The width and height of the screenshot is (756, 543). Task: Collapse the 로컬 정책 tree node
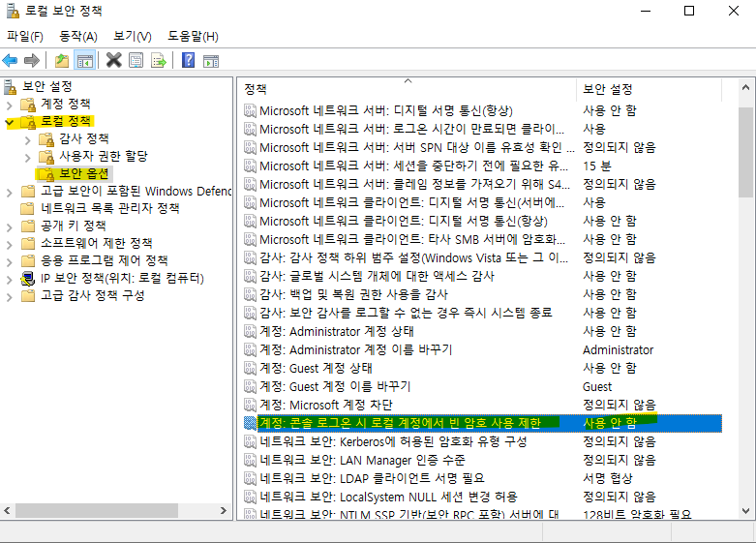pyautogui.click(x=9, y=123)
